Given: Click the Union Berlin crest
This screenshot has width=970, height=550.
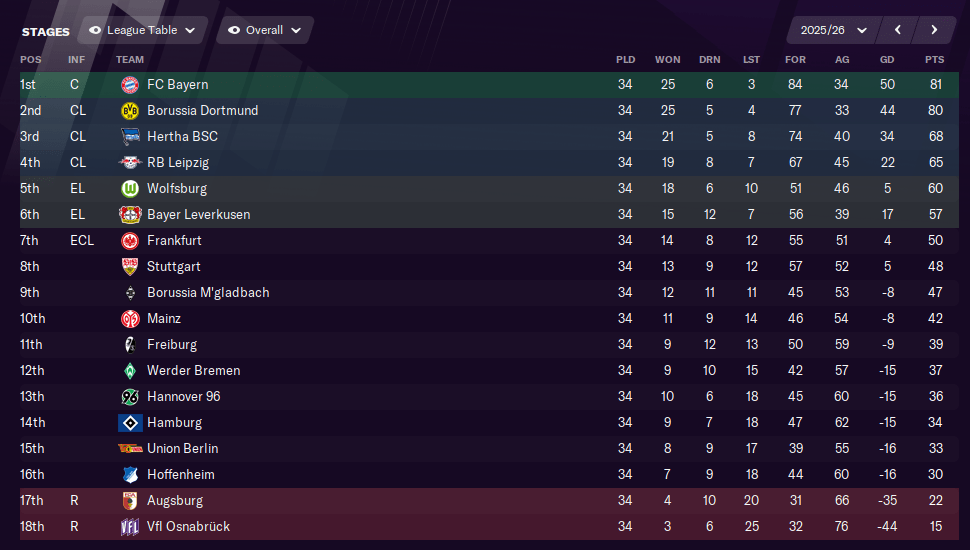Looking at the screenshot, I should [x=130, y=449].
